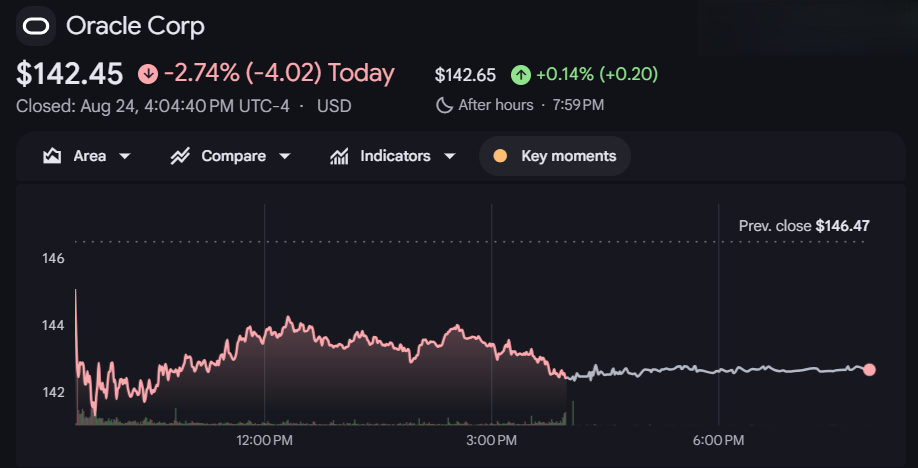Toggle the Key moments button
The image size is (918, 468).
click(555, 156)
